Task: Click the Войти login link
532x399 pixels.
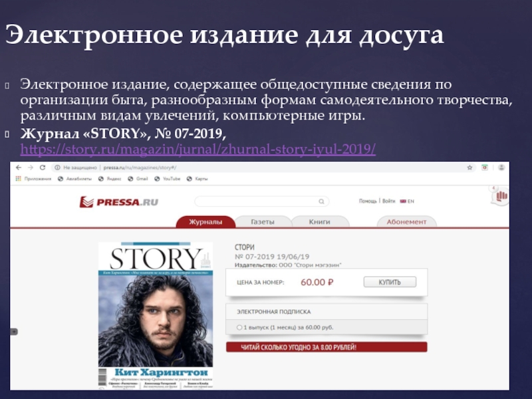Action: pos(388,201)
